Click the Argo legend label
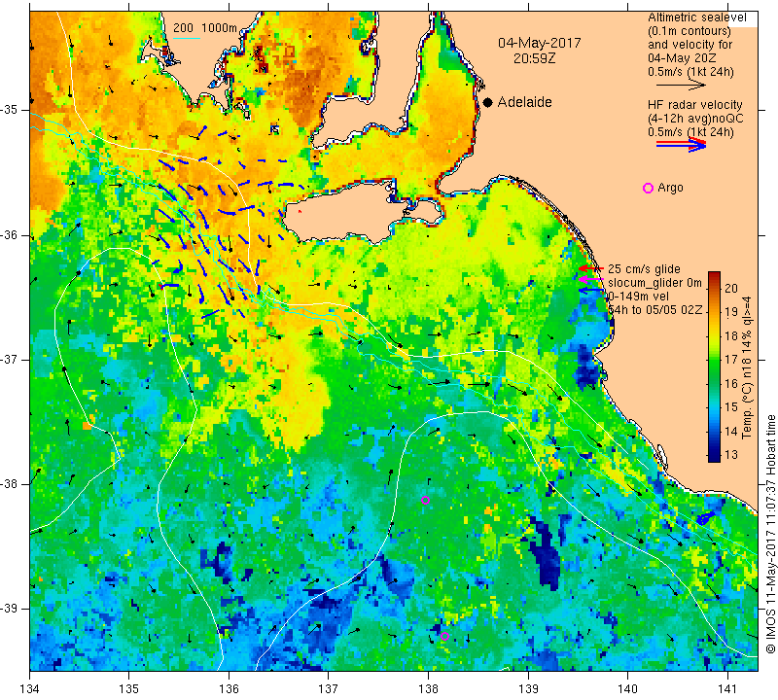Image resolution: width=778 pixels, height=700 pixels. 670,188
